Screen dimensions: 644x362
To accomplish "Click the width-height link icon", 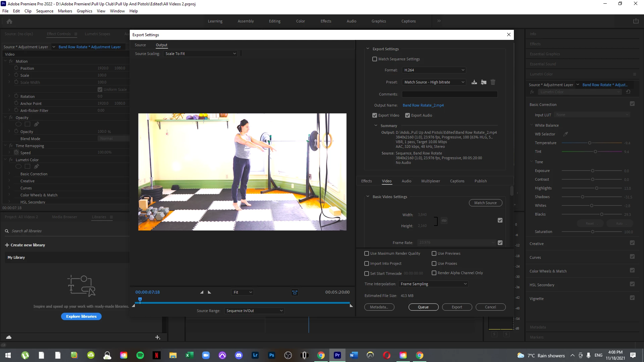I will 444,221.
